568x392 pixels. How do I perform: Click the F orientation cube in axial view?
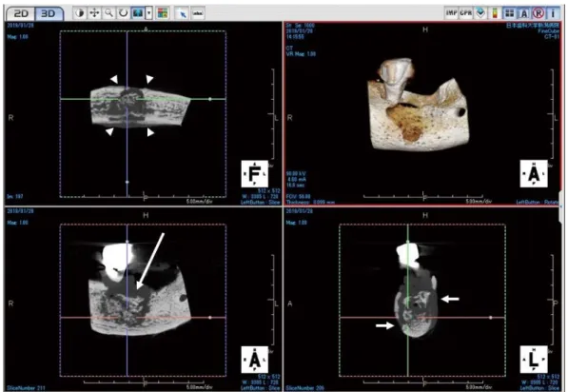[x=255, y=174]
